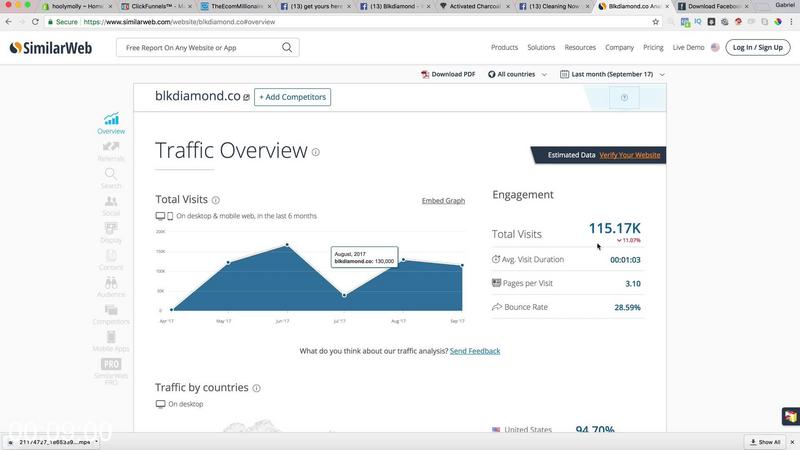The width and height of the screenshot is (800, 450).
Task: Close the downloads bar
Action: click(792, 442)
